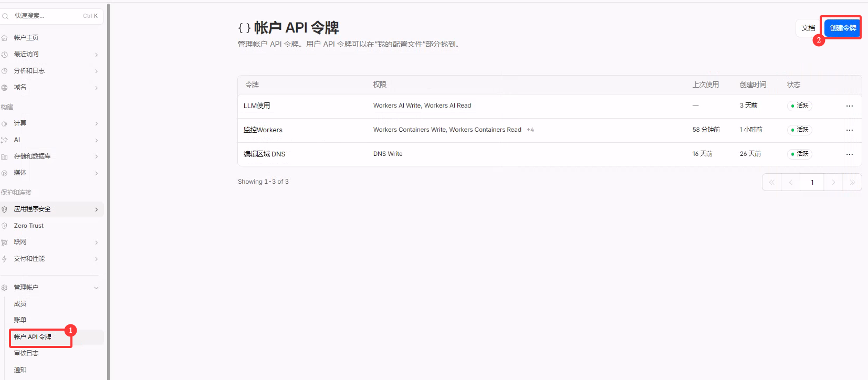Click the clock icon beside 最近访问
The height and width of the screenshot is (380, 868).
pos(5,55)
